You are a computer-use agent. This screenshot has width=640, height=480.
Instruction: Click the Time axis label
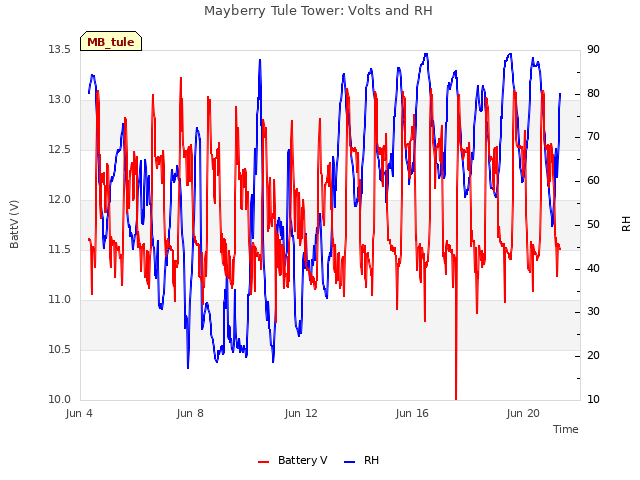click(566, 429)
